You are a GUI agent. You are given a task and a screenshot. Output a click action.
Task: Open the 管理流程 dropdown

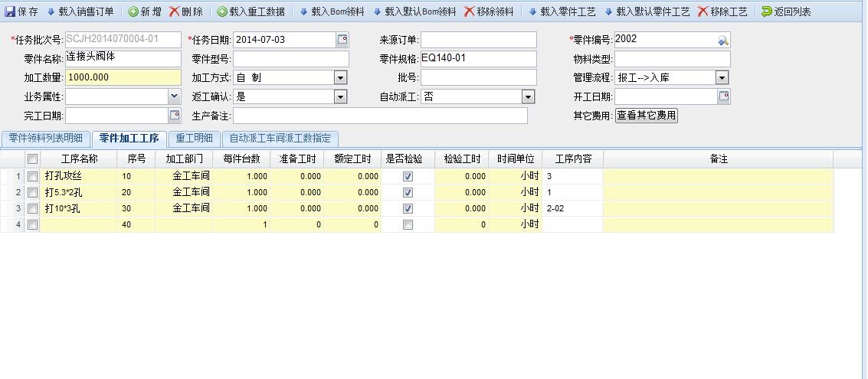pyautogui.click(x=722, y=77)
